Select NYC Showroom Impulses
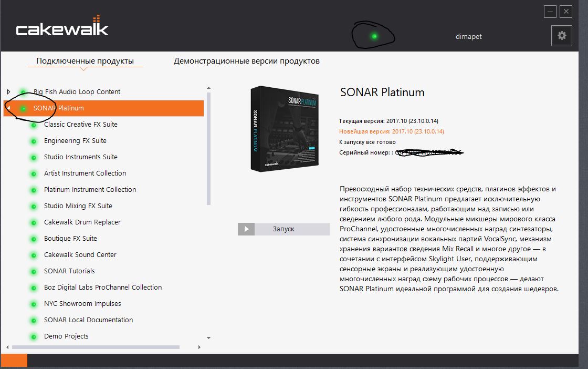Image resolution: width=588 pixels, height=369 pixels. [82, 304]
